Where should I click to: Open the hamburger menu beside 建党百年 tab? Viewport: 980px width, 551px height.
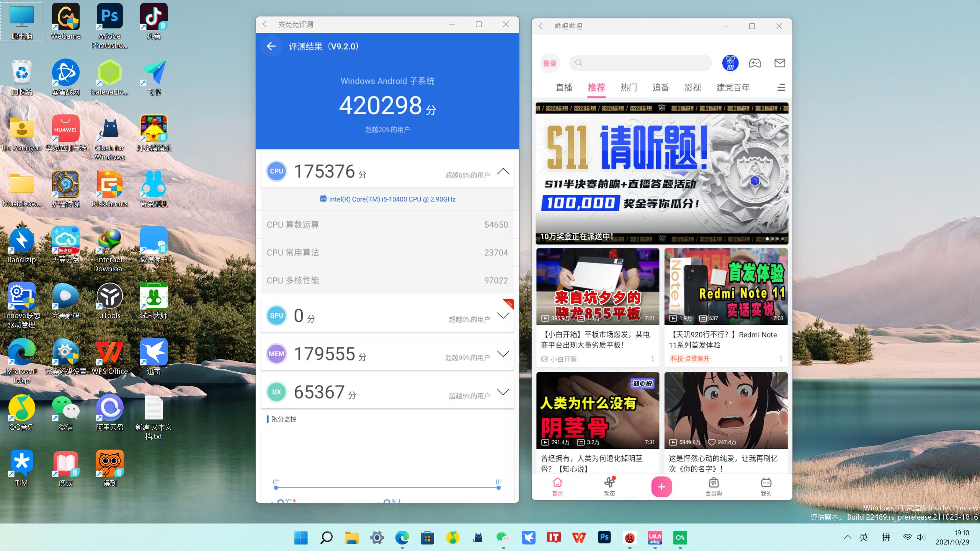781,87
